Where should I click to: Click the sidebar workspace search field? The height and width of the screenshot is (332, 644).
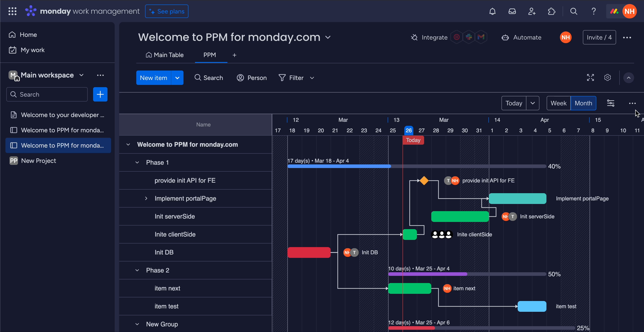pos(47,94)
